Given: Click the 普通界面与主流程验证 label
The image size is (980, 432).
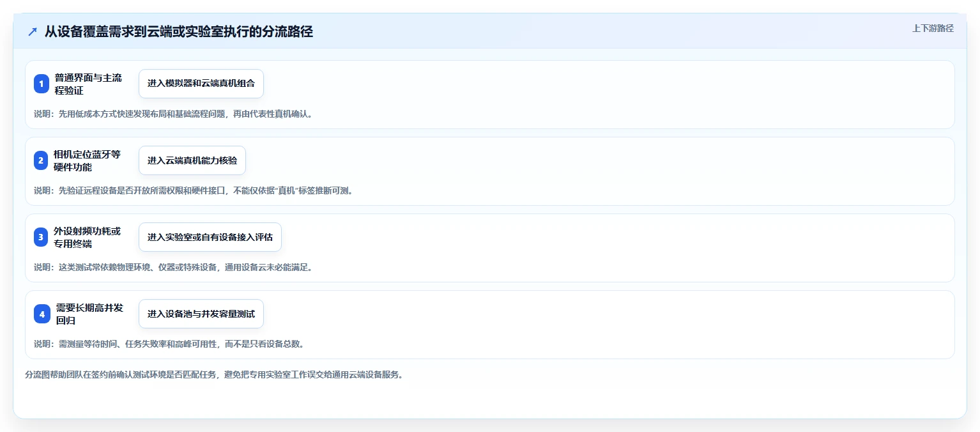Looking at the screenshot, I should pyautogui.click(x=88, y=84).
